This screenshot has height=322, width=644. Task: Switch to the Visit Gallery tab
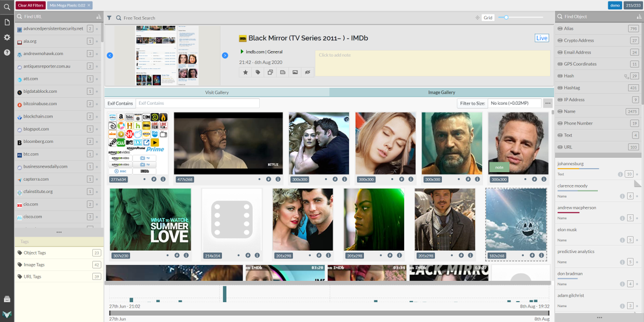(x=217, y=92)
